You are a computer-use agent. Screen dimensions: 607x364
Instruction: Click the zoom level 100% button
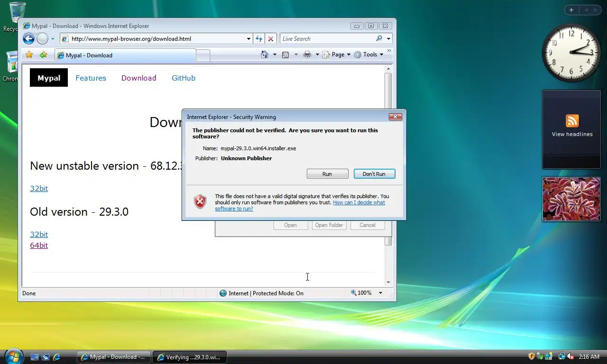pyautogui.click(x=361, y=293)
